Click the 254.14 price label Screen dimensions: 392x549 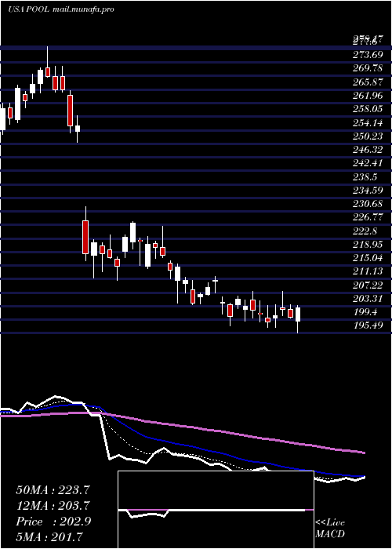coord(368,122)
